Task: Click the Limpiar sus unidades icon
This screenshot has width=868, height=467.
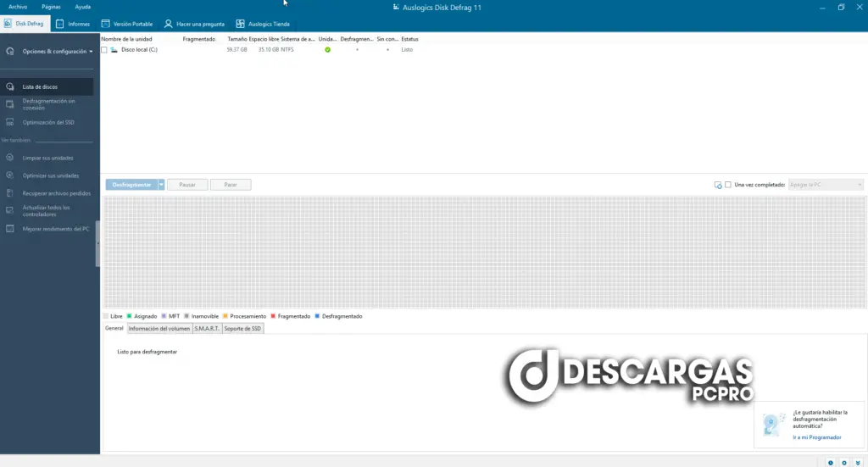Action: 10,158
